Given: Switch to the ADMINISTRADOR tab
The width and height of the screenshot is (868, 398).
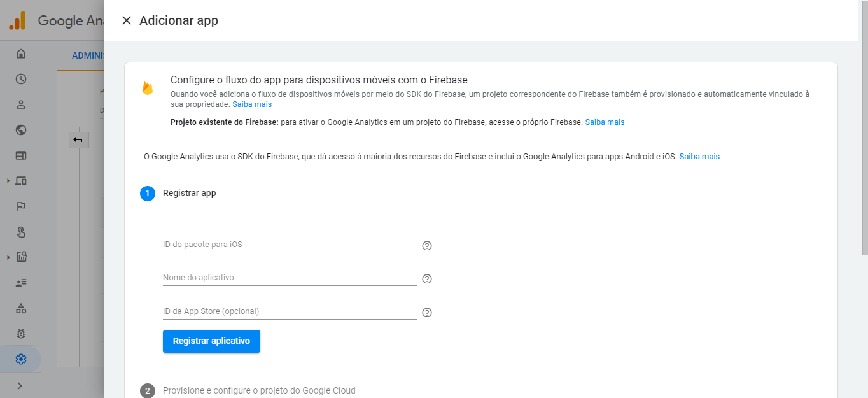Looking at the screenshot, I should point(87,55).
